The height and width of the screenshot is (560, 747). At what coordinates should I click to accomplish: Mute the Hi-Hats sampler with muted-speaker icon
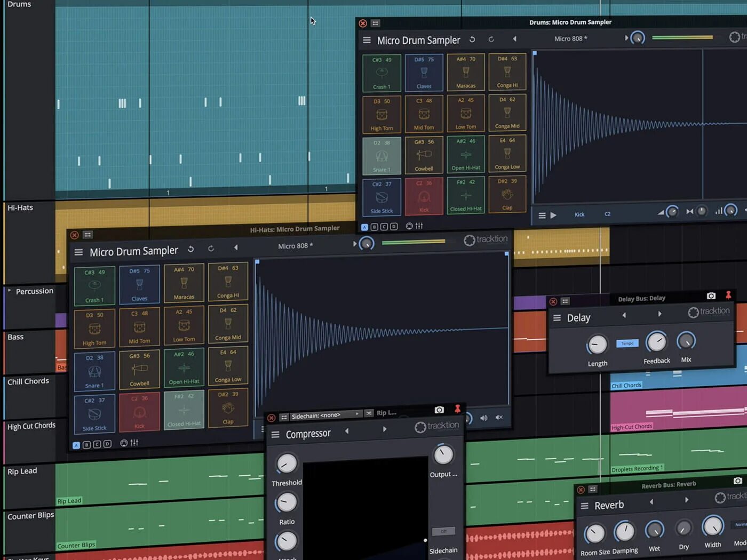click(x=499, y=417)
